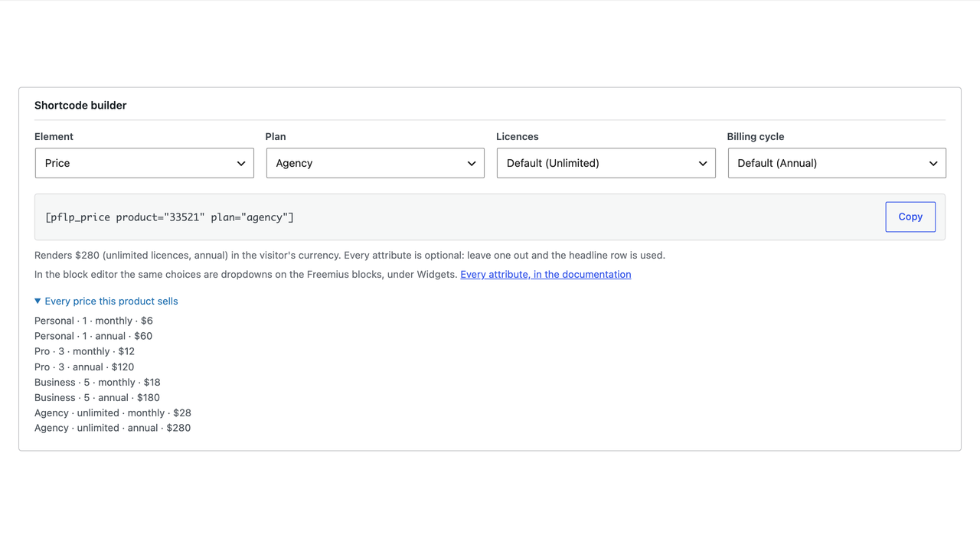The image size is (980, 551).
Task: Click the pflp_price shortcode text
Action: click(169, 217)
